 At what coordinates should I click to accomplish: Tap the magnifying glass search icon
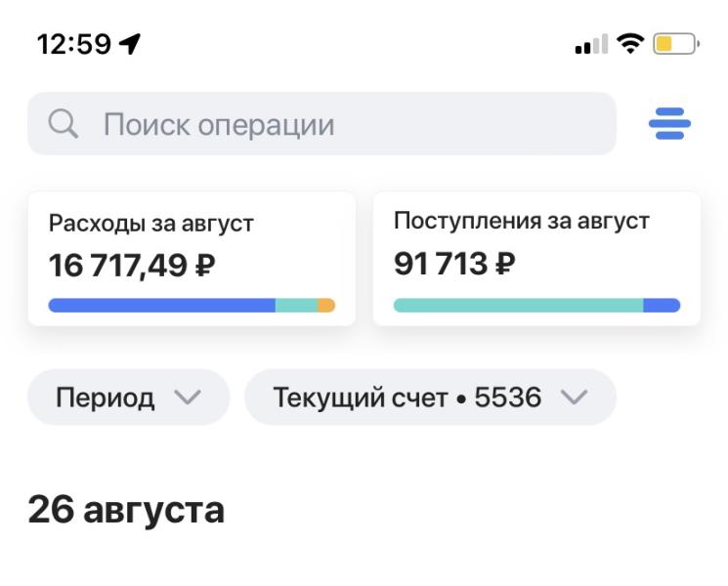click(x=64, y=123)
